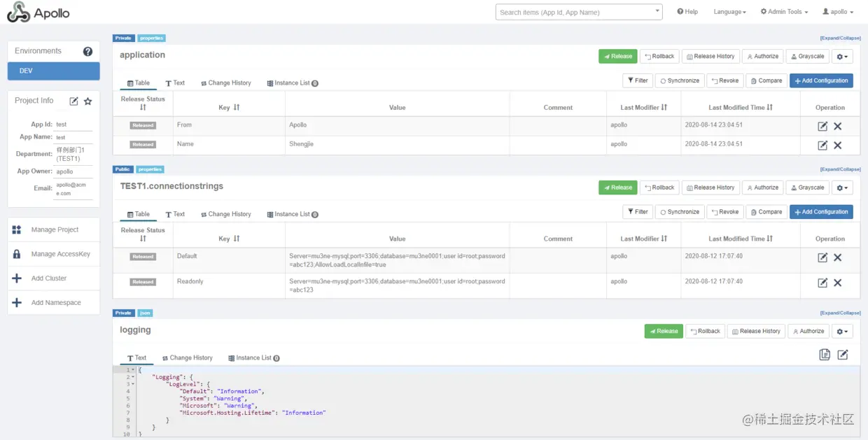
Task: Open application Release History
Action: (x=710, y=57)
